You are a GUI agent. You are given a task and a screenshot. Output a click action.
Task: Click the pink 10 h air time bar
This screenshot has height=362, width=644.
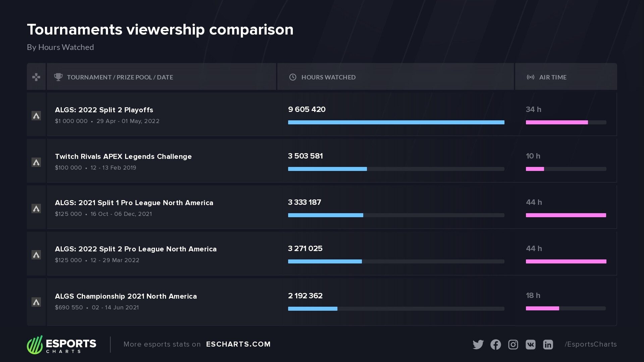[535, 169]
